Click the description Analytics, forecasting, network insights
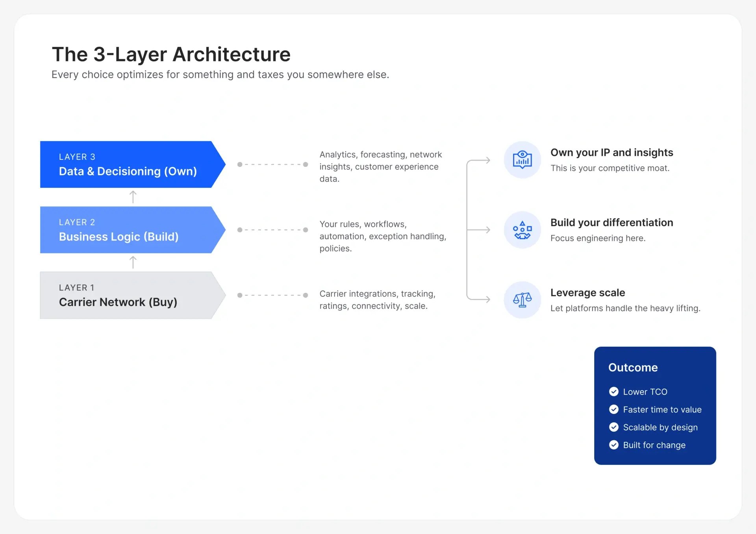The image size is (756, 534). [x=381, y=166]
